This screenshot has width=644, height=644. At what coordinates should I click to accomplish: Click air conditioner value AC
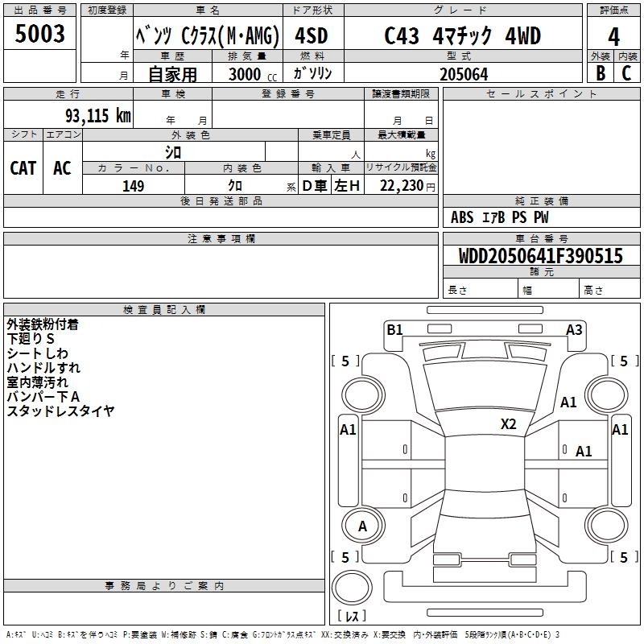pos(62,168)
